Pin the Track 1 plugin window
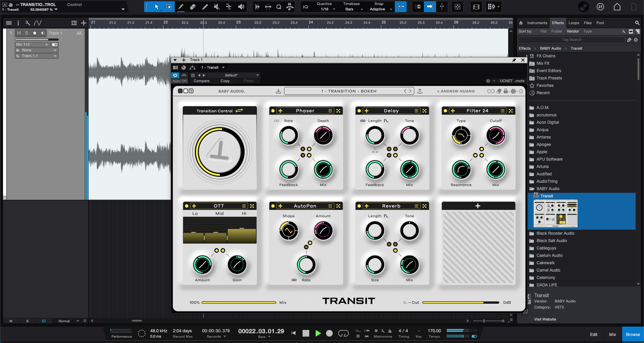Viewport: 644px width, 343px height. (514, 60)
